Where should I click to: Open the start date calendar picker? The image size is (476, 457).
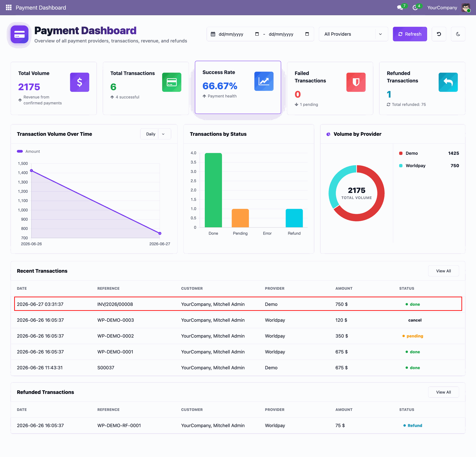coord(257,34)
